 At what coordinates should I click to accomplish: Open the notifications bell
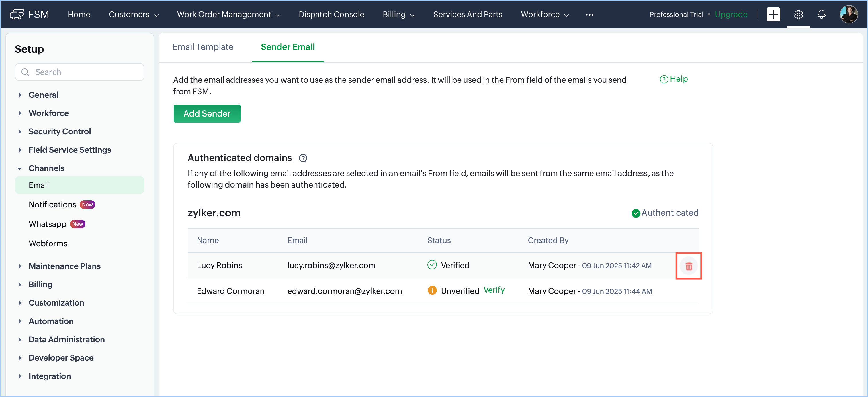(x=821, y=15)
